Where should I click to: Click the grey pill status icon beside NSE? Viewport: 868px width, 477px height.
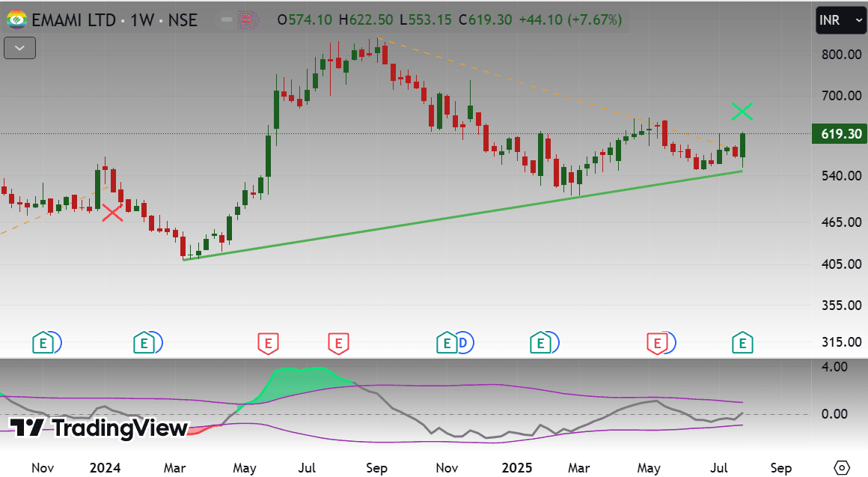pos(227,20)
